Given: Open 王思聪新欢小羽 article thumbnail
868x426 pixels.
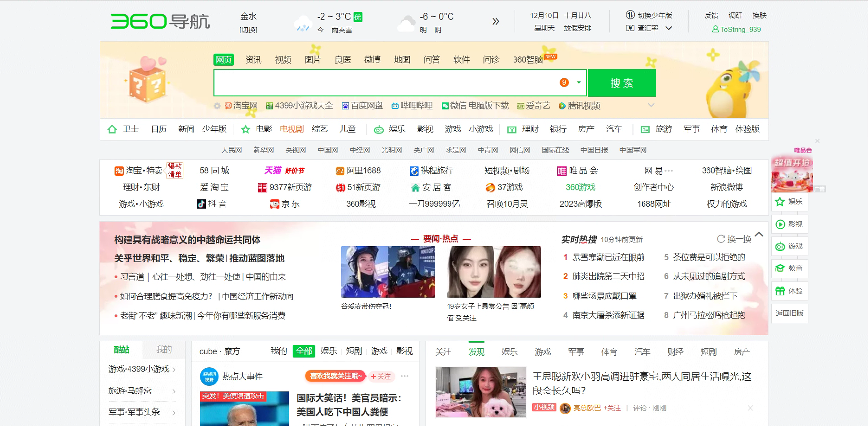Looking at the screenshot, I should (x=481, y=392).
